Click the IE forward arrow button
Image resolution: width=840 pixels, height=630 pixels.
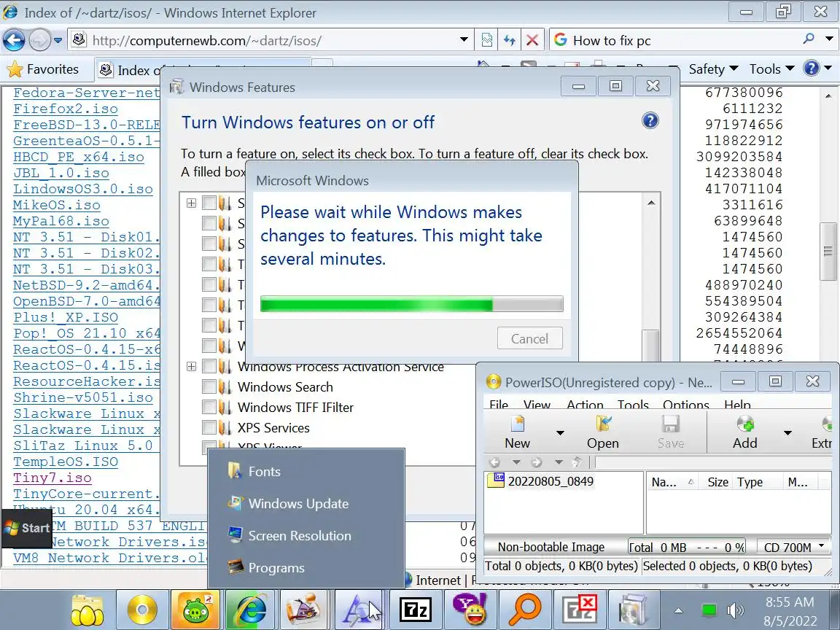pyautogui.click(x=39, y=40)
